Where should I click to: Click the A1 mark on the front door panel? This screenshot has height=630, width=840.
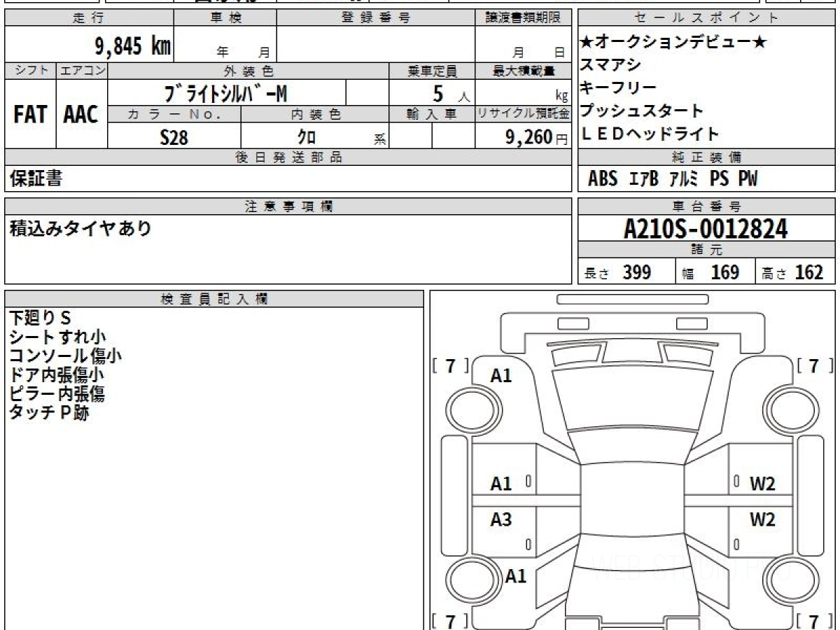pos(501,484)
